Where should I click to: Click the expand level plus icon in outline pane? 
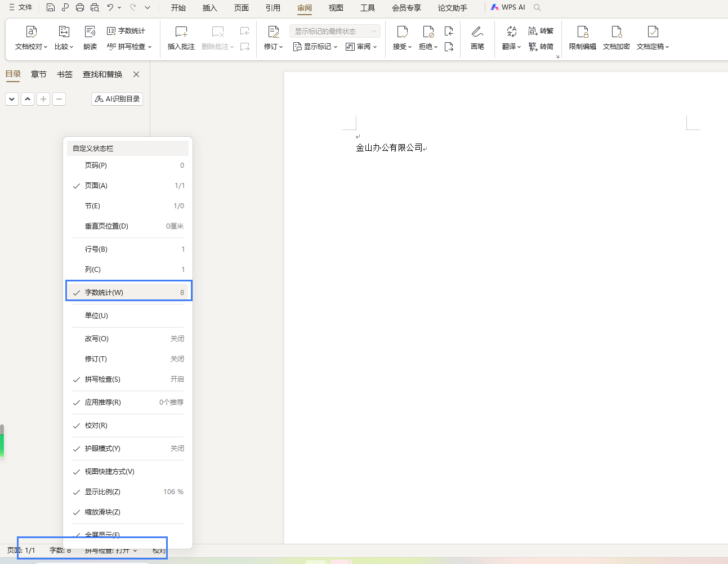coord(43,99)
